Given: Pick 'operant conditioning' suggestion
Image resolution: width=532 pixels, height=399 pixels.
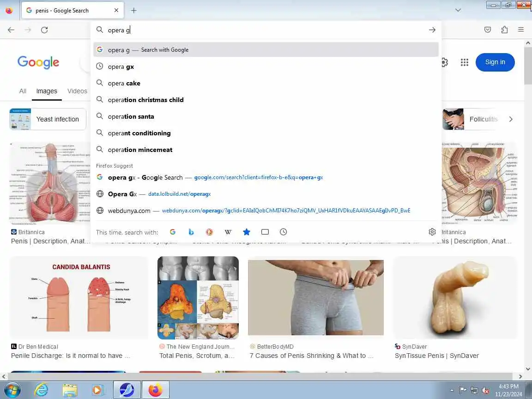Looking at the screenshot, I should coord(266,133).
